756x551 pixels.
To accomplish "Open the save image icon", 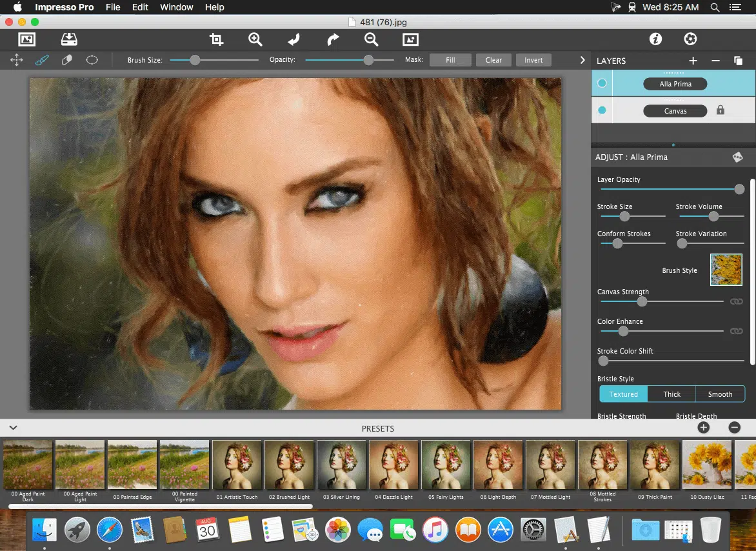I will click(69, 39).
